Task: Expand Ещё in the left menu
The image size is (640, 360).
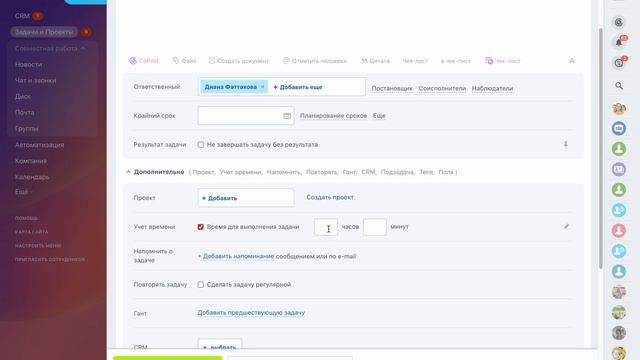Action: coord(23,192)
